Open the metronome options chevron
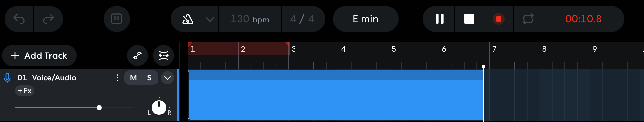 coord(210,19)
